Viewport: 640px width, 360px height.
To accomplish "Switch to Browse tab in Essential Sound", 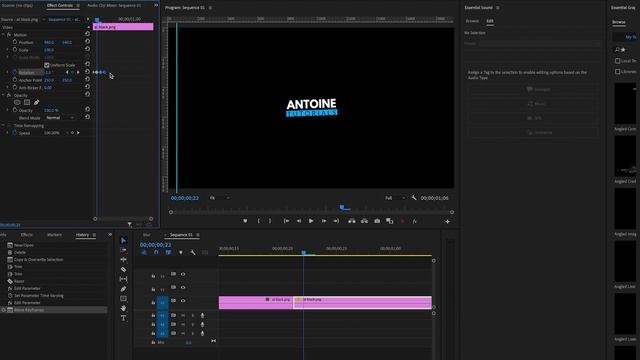I will point(472,21).
